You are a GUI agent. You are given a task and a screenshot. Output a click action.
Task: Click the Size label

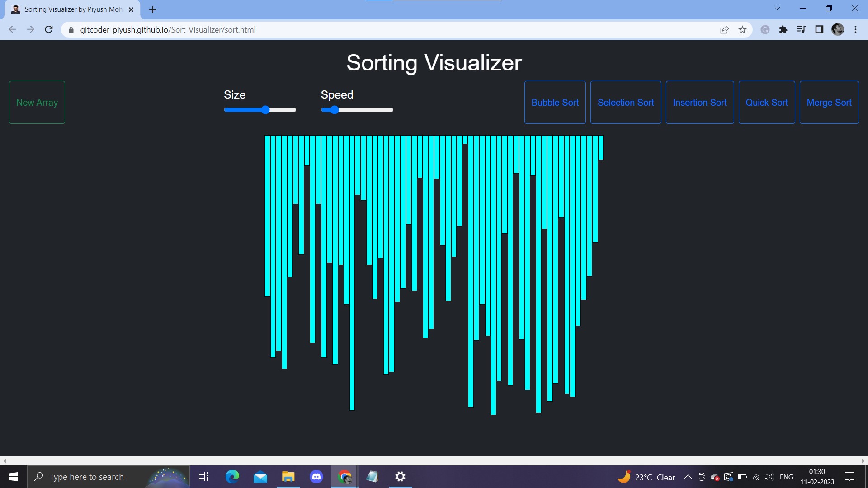235,94
